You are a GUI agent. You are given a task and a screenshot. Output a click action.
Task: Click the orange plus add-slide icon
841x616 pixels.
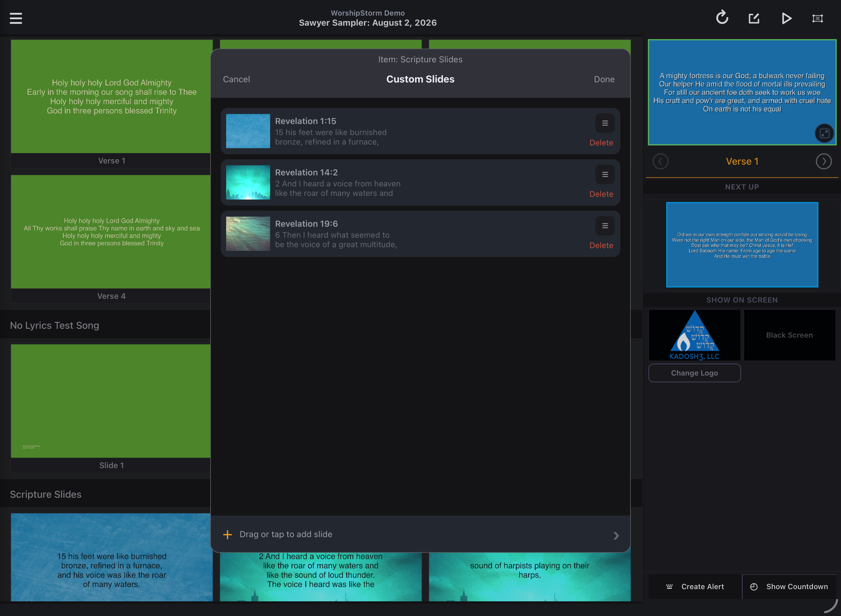(x=227, y=535)
